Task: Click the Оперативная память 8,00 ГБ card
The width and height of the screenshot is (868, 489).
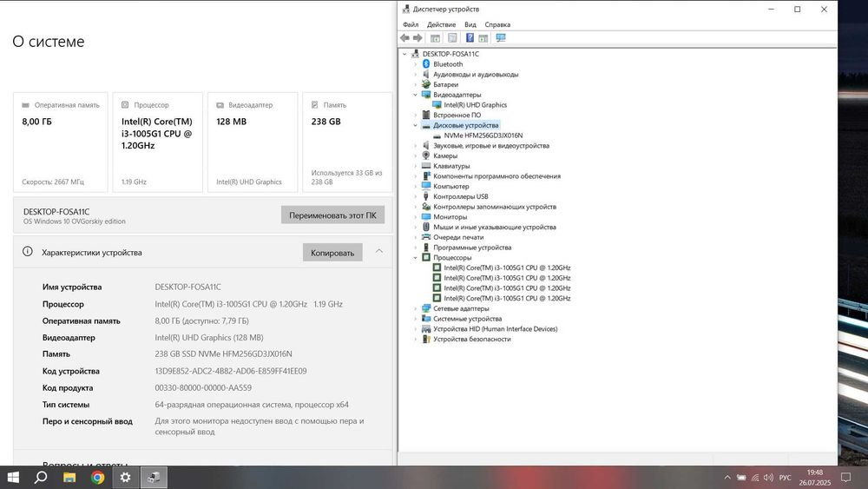Action: (x=61, y=142)
